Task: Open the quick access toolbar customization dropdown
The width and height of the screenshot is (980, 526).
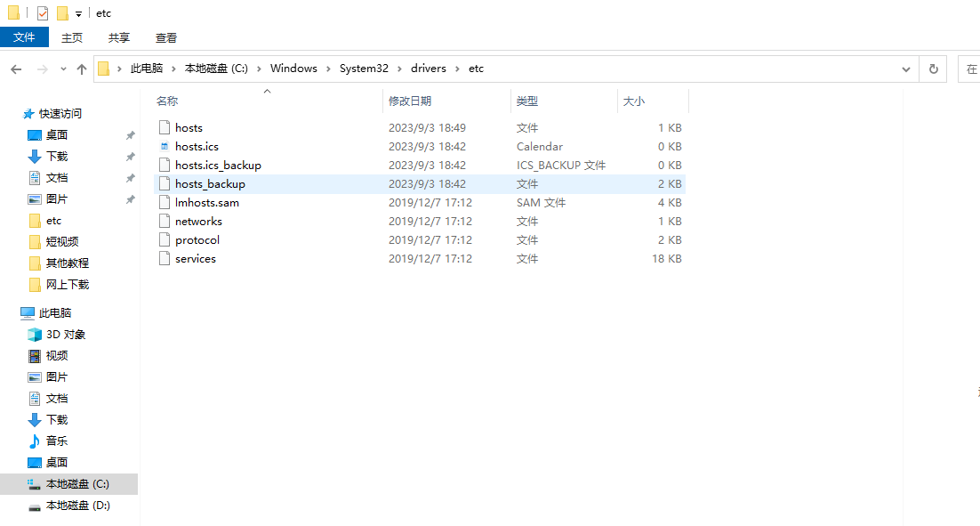Action: pyautogui.click(x=76, y=12)
